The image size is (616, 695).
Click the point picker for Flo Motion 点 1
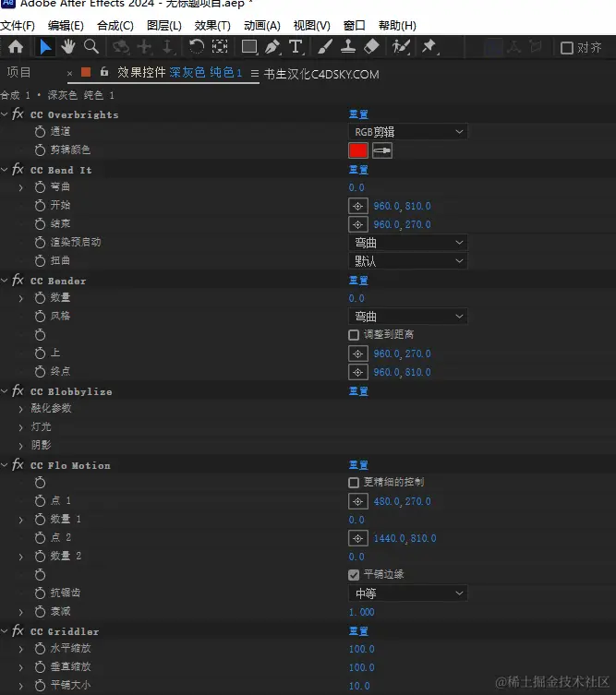(358, 501)
